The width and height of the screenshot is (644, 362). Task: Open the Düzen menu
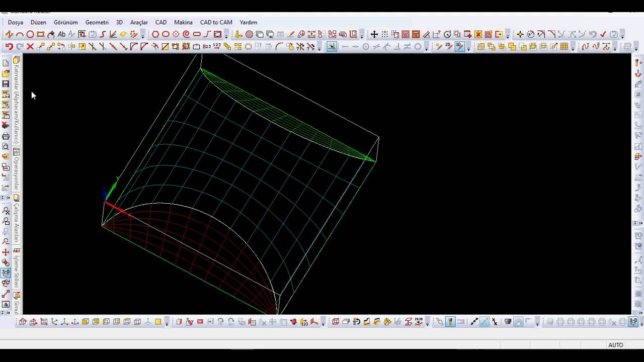pos(38,22)
